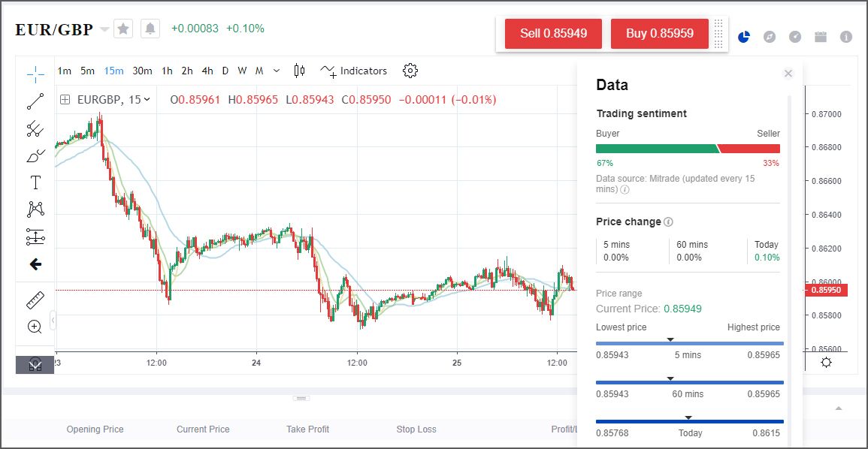This screenshot has height=449, width=868.
Task: Click the zoom-in magnifier tool
Action: [34, 327]
